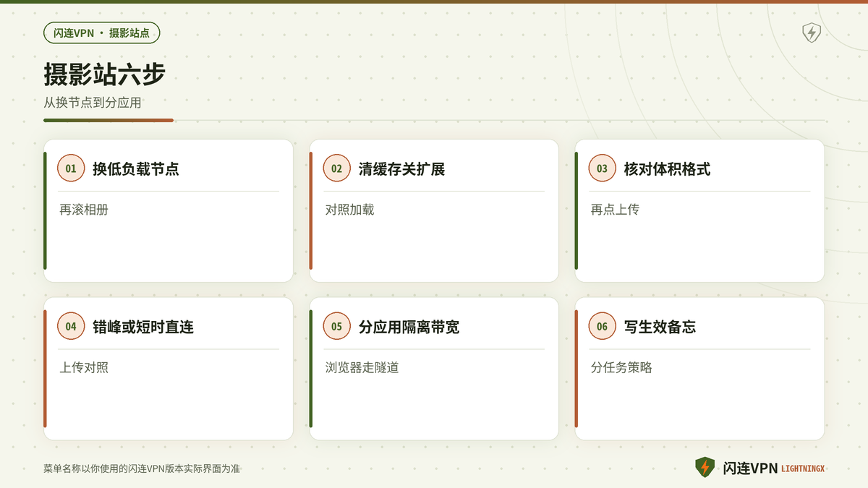Click the text 分任务策略
868x488 pixels.
tap(621, 368)
